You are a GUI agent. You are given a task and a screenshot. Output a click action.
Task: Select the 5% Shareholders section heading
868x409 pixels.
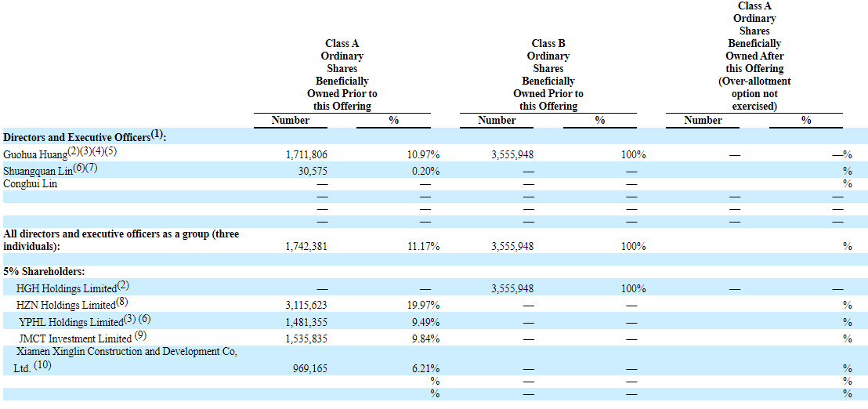pos(45,271)
